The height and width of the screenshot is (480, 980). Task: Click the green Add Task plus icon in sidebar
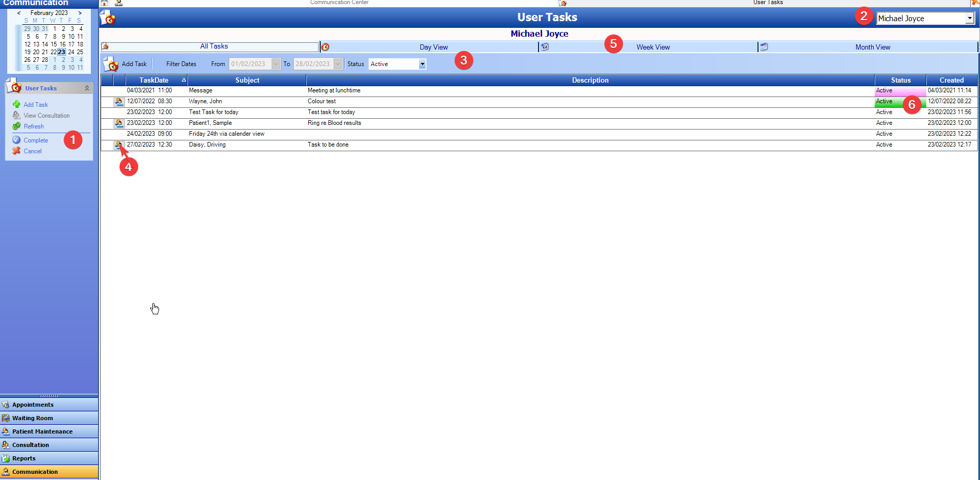tap(17, 104)
